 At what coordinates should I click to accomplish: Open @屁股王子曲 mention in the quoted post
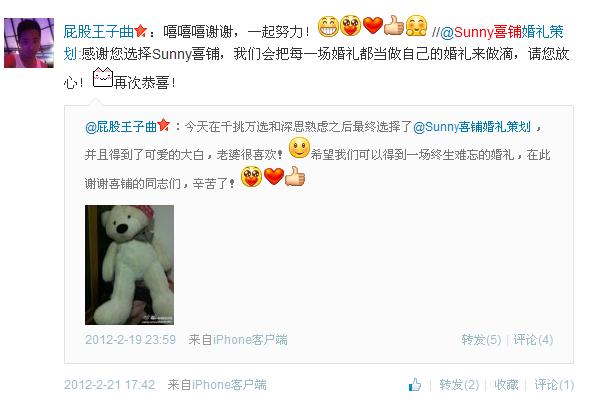click(x=121, y=127)
